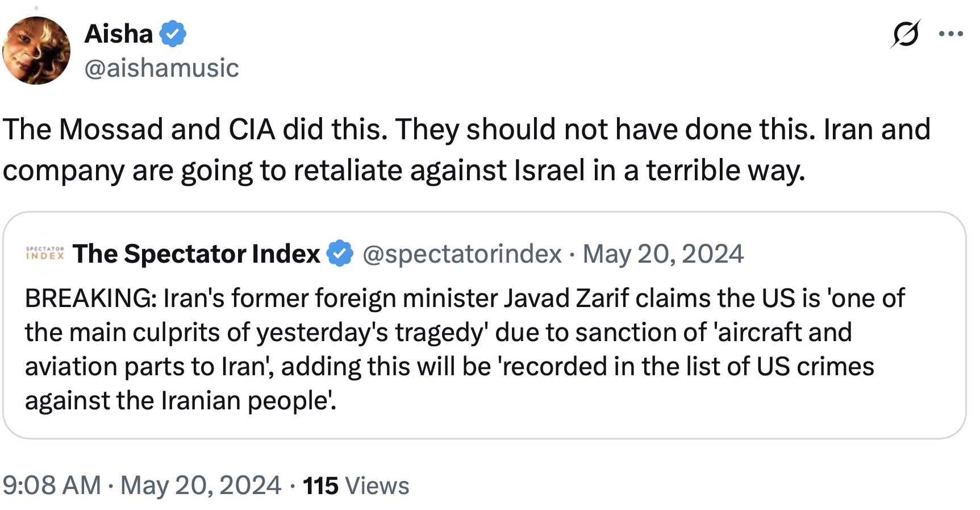The image size is (980, 510).
Task: Click the 9:08 AM post time
Action: pyautogui.click(x=52, y=486)
